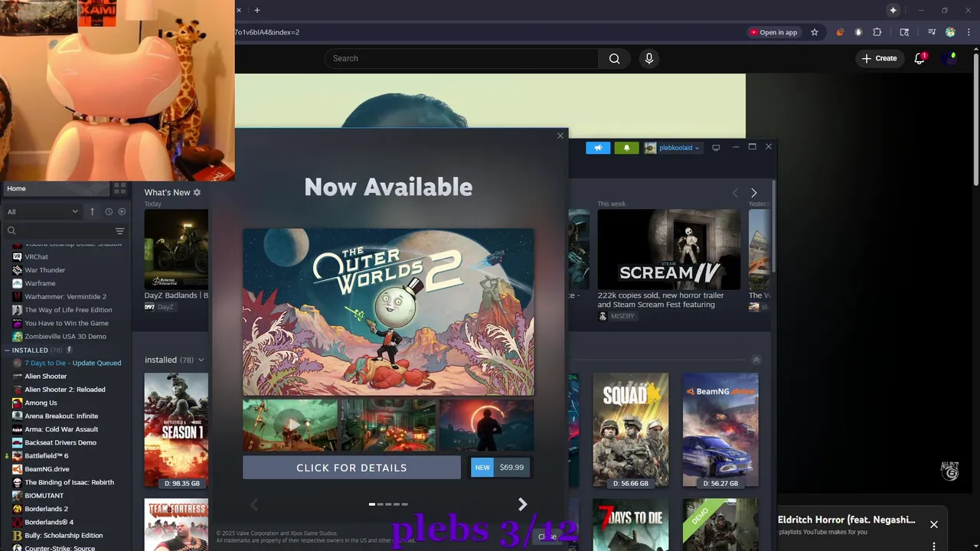Screen dimensions: 980x551
Task: Open Chrome profile avatar
Action: point(950,32)
